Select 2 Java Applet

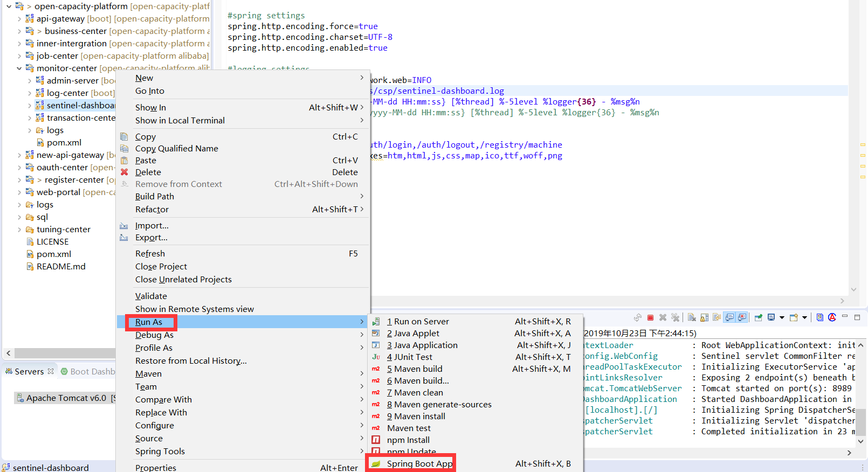(476, 333)
